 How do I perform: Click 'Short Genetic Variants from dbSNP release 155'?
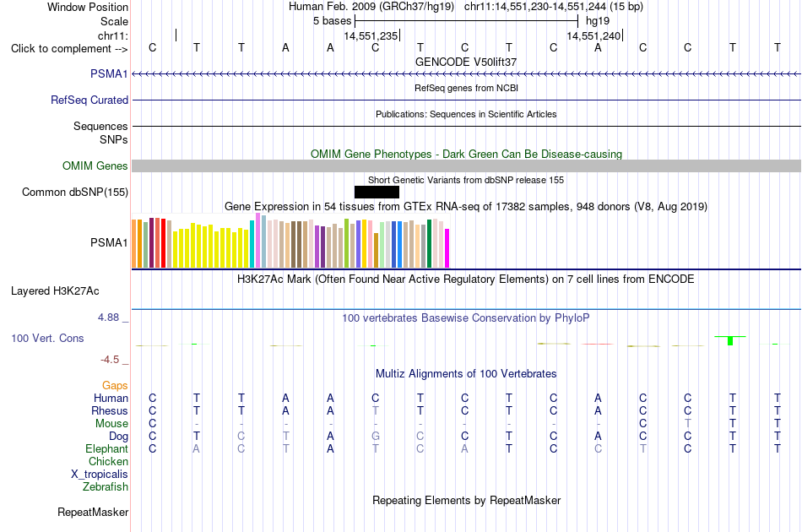466,180
